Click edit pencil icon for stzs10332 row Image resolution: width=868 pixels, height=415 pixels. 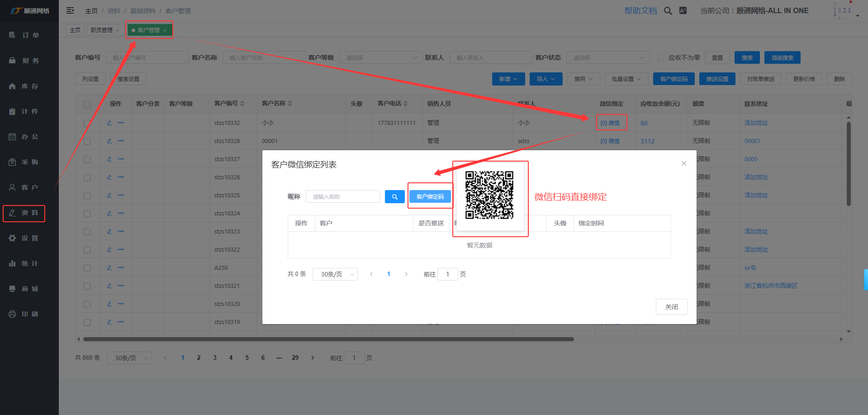coord(109,123)
